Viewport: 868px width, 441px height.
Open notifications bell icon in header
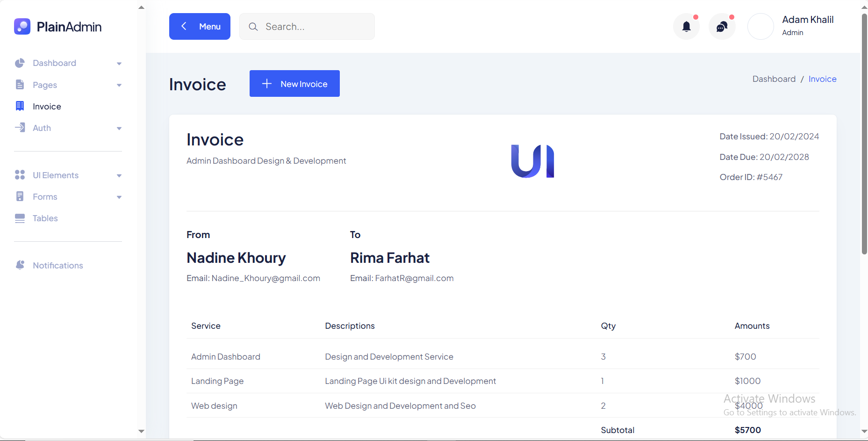point(686,27)
